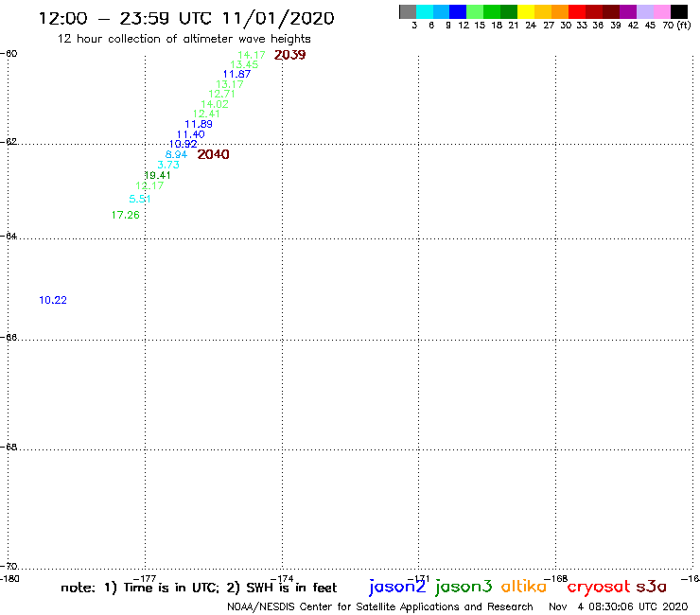This screenshot has width=700, height=615.
Task: Click the timestamp Nov 4 08:30:06 UTC 2020
Action: click(619, 607)
